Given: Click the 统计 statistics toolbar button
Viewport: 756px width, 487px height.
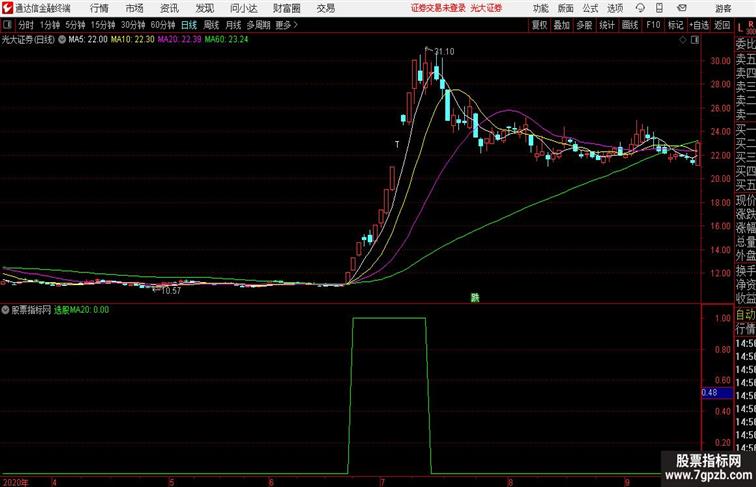Looking at the screenshot, I should pos(607,25).
